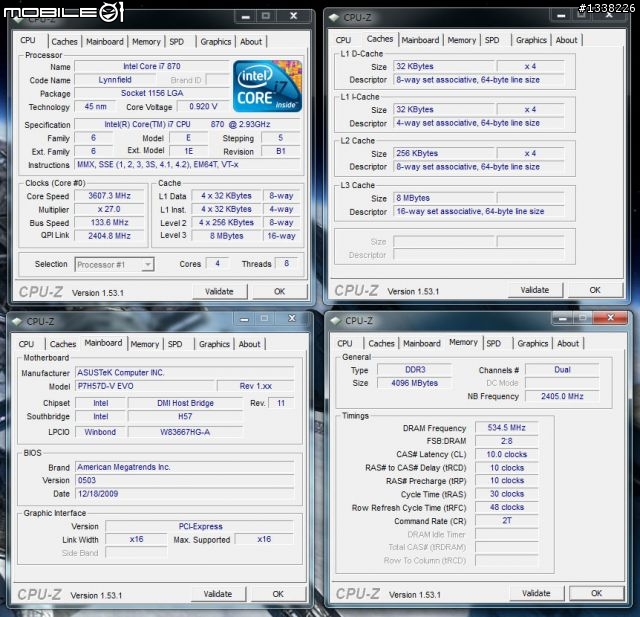The height and width of the screenshot is (617, 640).
Task: Open About tab in the CPU window
Action: (x=251, y=42)
